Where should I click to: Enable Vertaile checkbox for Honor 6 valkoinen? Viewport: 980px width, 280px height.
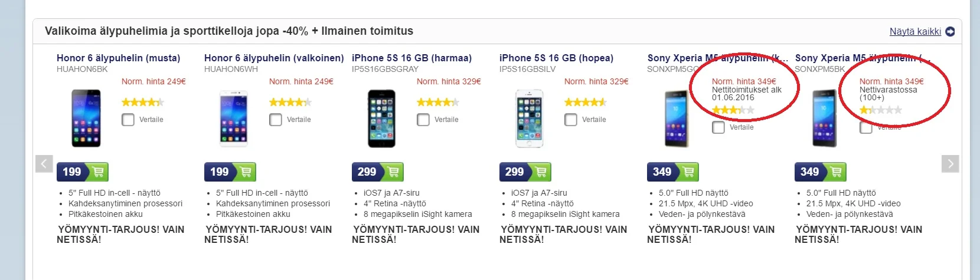tap(276, 120)
